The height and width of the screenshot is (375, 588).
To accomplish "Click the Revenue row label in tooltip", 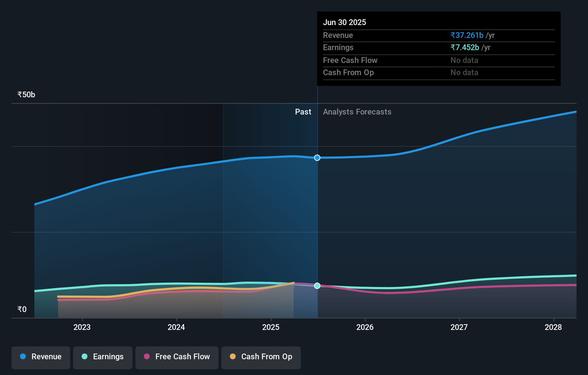I will click(338, 35).
